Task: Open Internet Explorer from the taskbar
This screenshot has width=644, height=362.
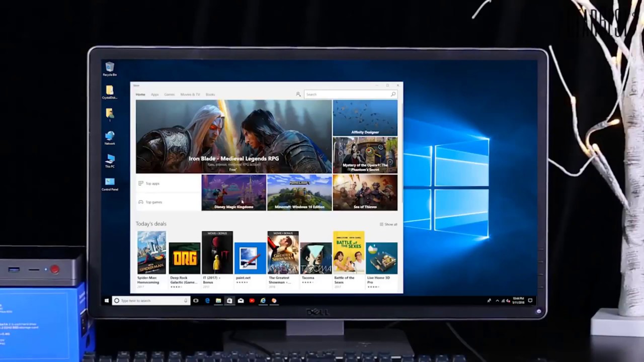Action: 263,301
